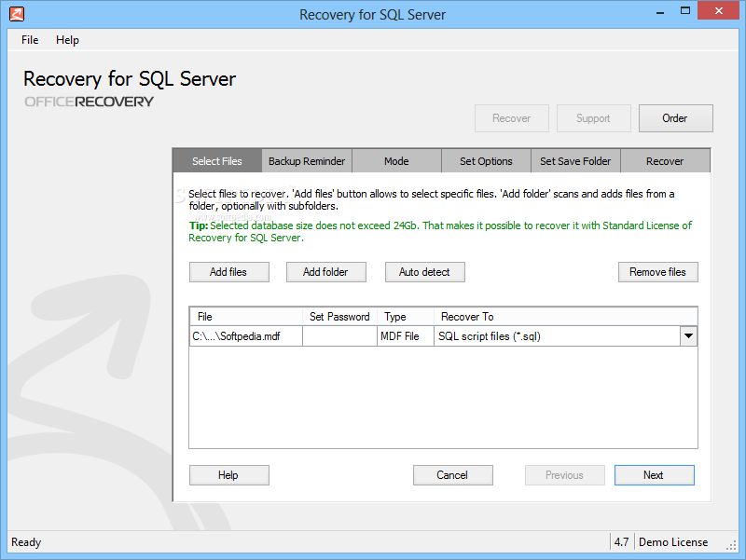Click the Type column header

click(x=406, y=317)
